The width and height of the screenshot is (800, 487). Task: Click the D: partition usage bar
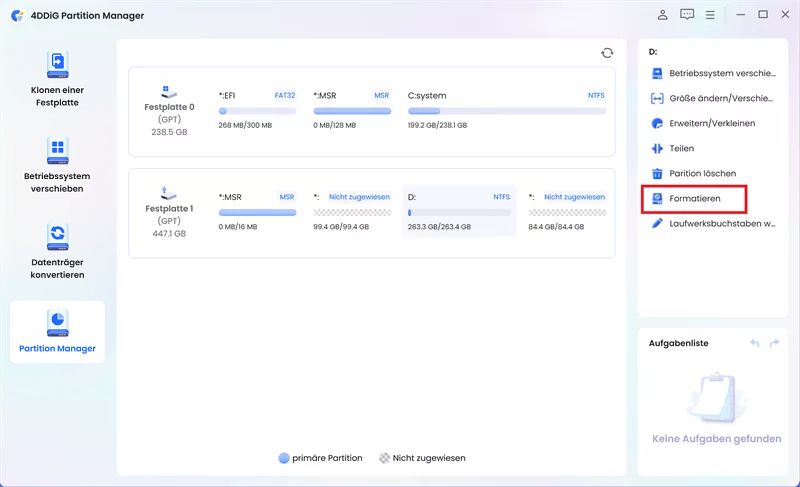459,213
